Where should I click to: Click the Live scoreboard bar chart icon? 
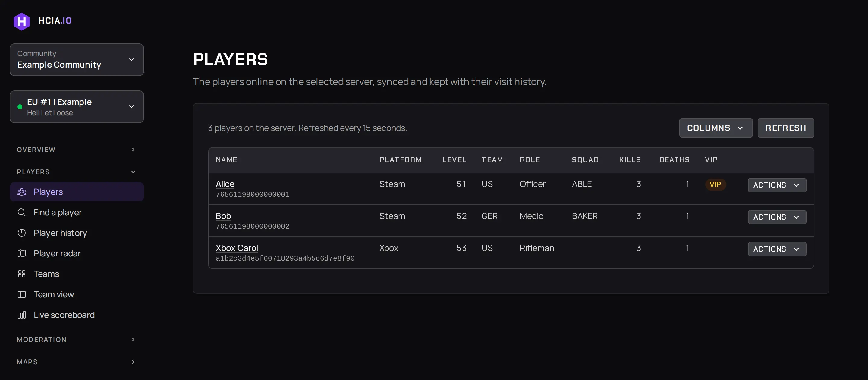22,315
